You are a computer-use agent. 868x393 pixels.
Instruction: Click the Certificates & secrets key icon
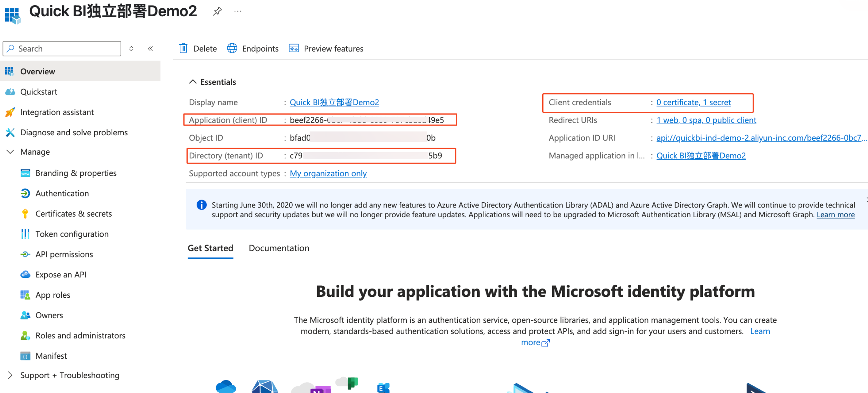point(25,214)
